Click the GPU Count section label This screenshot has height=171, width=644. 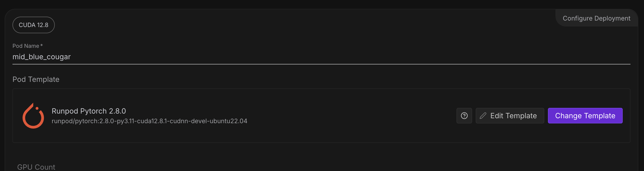pyautogui.click(x=36, y=167)
